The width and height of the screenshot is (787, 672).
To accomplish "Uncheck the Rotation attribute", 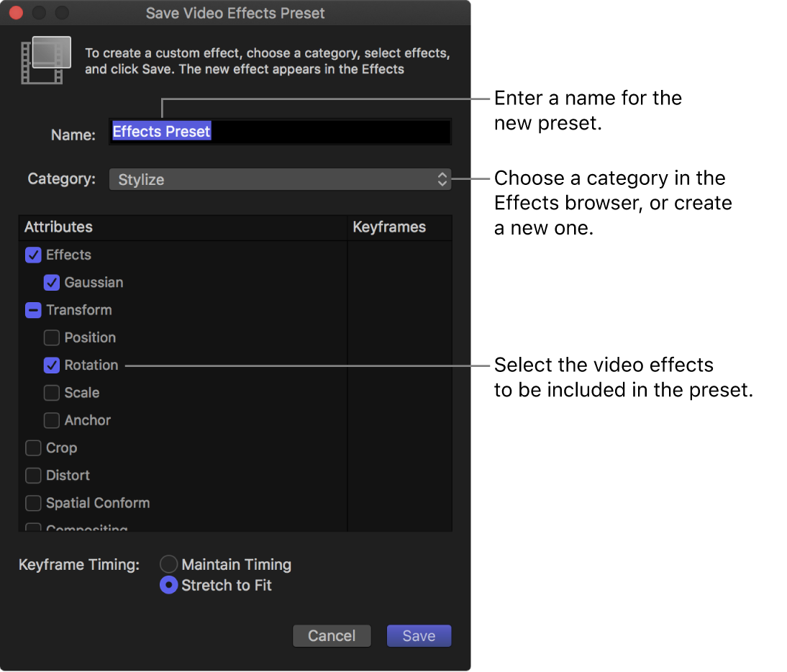I will coord(52,365).
